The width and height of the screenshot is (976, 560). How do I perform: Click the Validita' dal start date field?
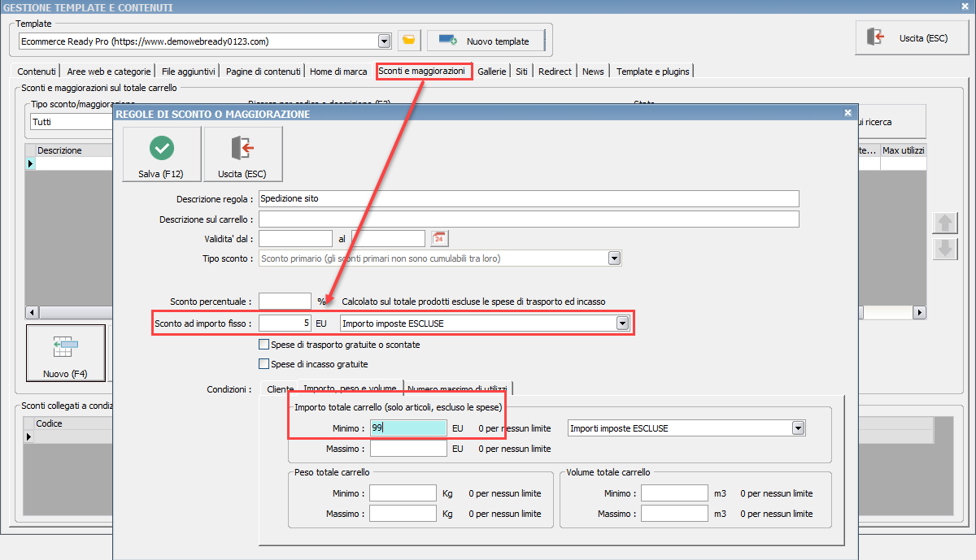tap(295, 238)
